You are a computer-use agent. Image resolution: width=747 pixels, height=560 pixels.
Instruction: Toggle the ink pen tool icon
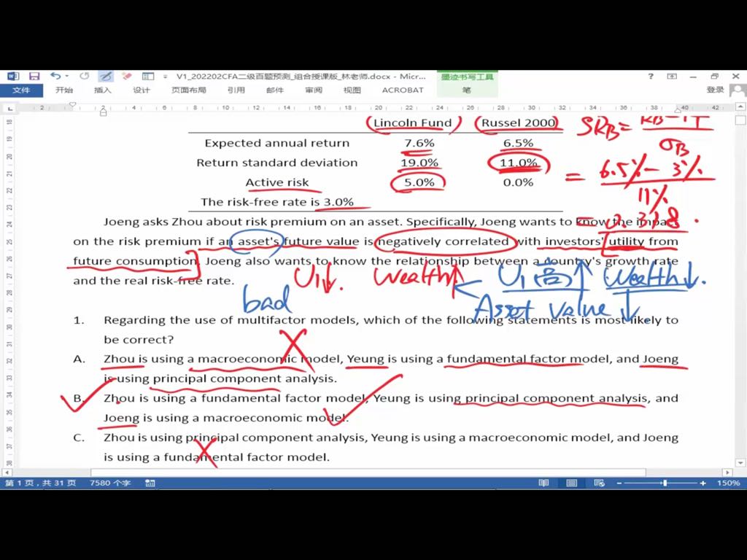pos(106,76)
